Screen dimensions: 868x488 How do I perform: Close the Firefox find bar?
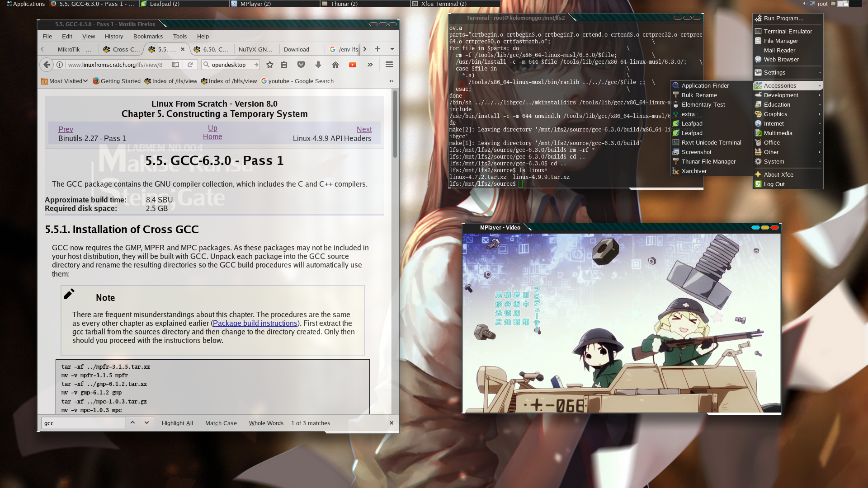[392, 423]
